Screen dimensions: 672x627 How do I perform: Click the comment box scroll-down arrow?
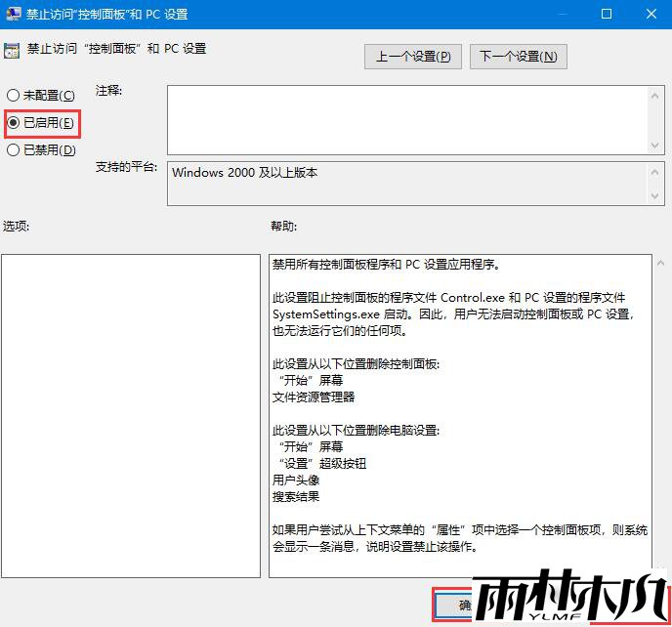pos(656,145)
